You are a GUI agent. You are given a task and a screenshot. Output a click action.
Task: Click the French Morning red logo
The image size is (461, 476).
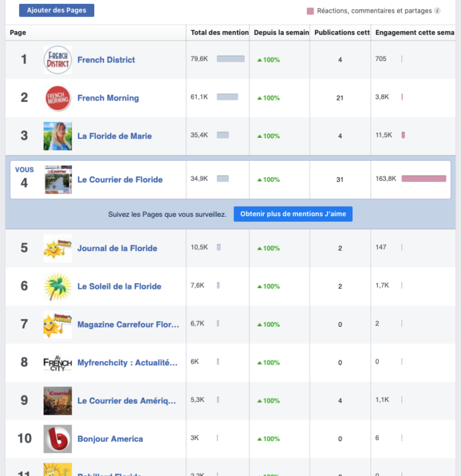point(58,98)
